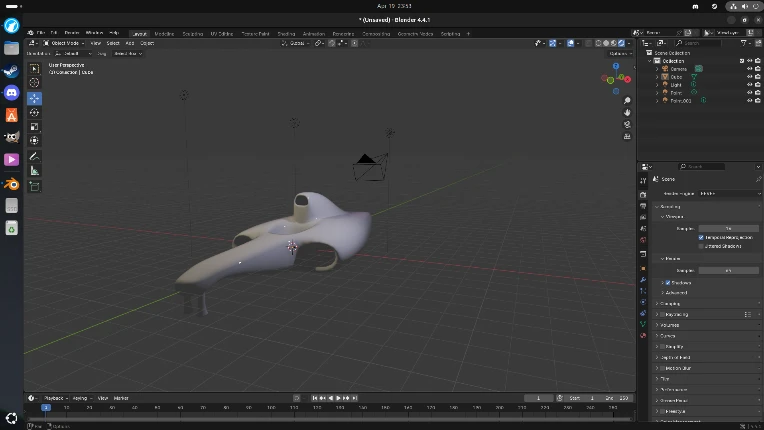Select the Add Cube tool
Viewport: 764px width, 430px height.
(34, 186)
